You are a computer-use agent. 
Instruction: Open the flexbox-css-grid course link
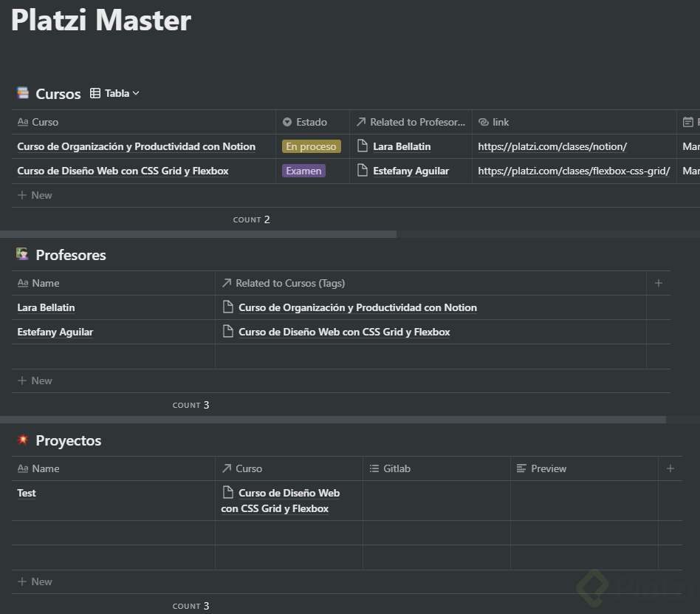pyautogui.click(x=574, y=171)
